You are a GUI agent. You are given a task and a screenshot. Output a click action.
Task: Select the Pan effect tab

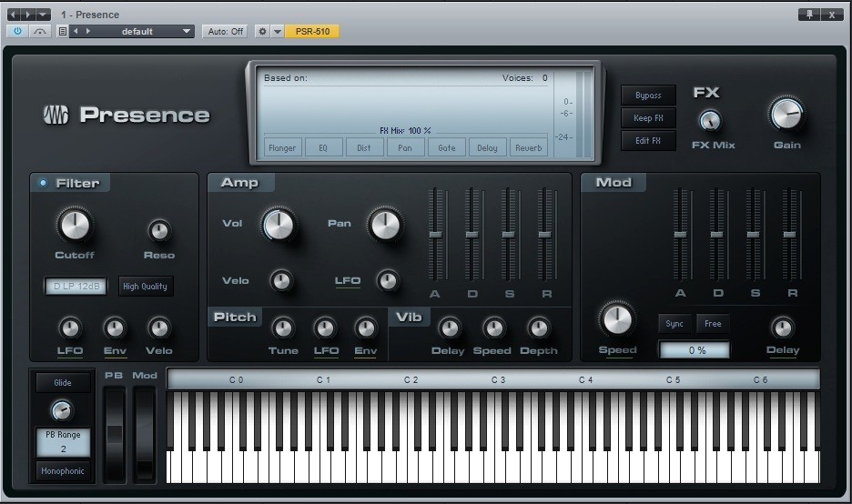click(x=405, y=147)
